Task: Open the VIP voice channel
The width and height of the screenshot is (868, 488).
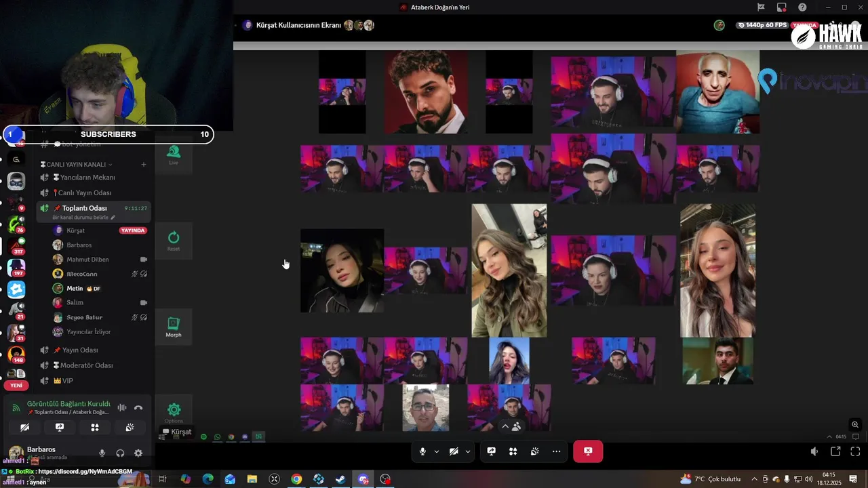Action: 94,381
